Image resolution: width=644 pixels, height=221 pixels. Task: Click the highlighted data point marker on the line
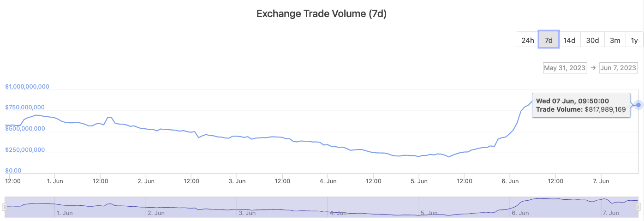pos(638,105)
